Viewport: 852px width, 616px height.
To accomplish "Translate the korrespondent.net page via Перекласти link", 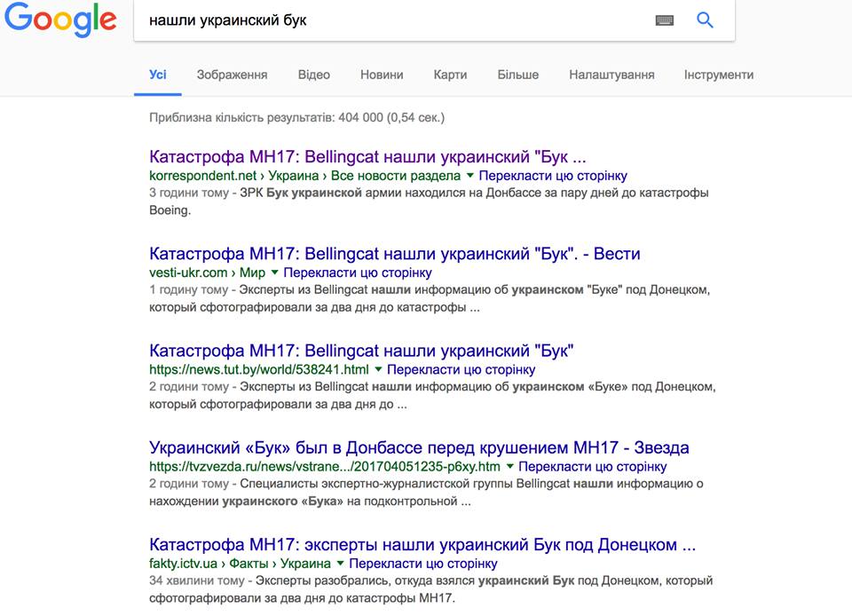I will tap(553, 176).
